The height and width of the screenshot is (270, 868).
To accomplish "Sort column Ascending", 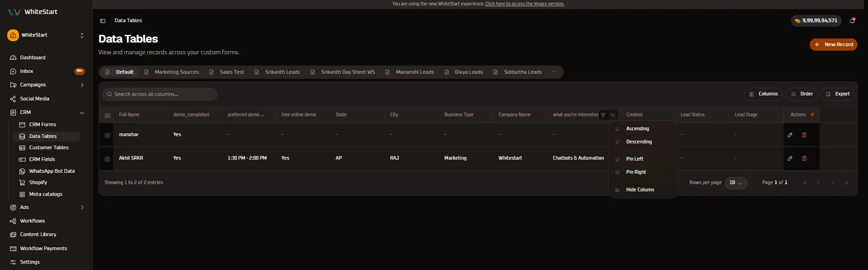I will click(x=643, y=129).
